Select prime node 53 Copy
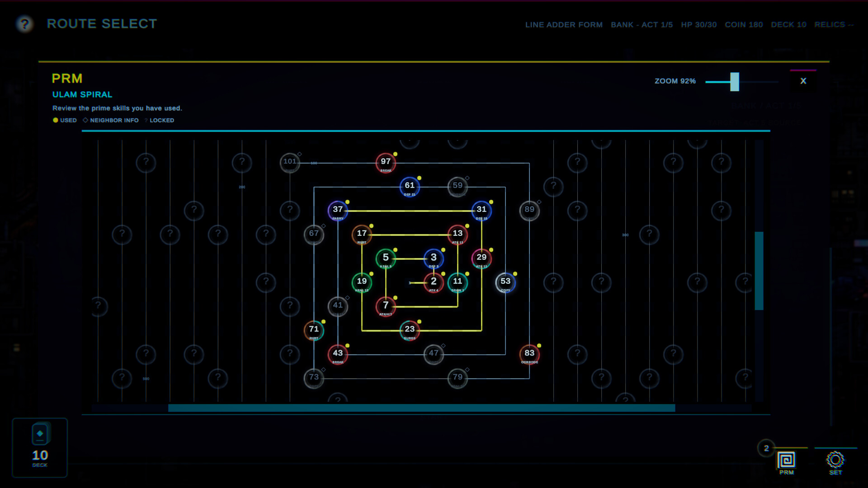 (x=505, y=282)
